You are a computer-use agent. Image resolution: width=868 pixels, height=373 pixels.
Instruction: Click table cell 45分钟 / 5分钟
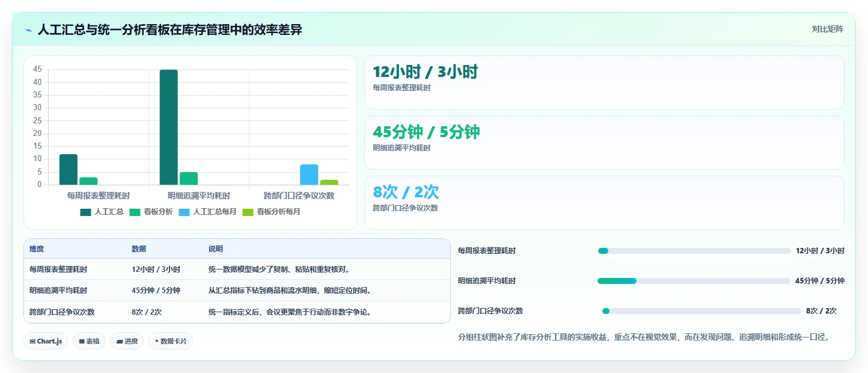click(156, 291)
